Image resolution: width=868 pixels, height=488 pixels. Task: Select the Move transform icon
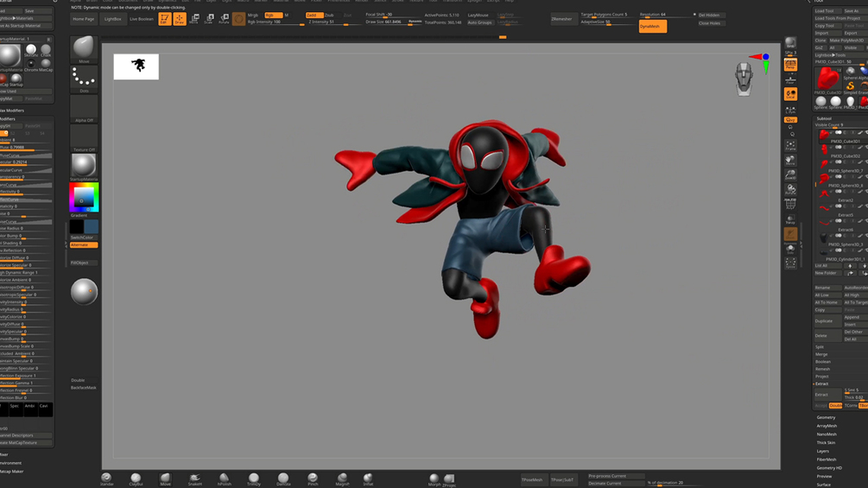194,19
